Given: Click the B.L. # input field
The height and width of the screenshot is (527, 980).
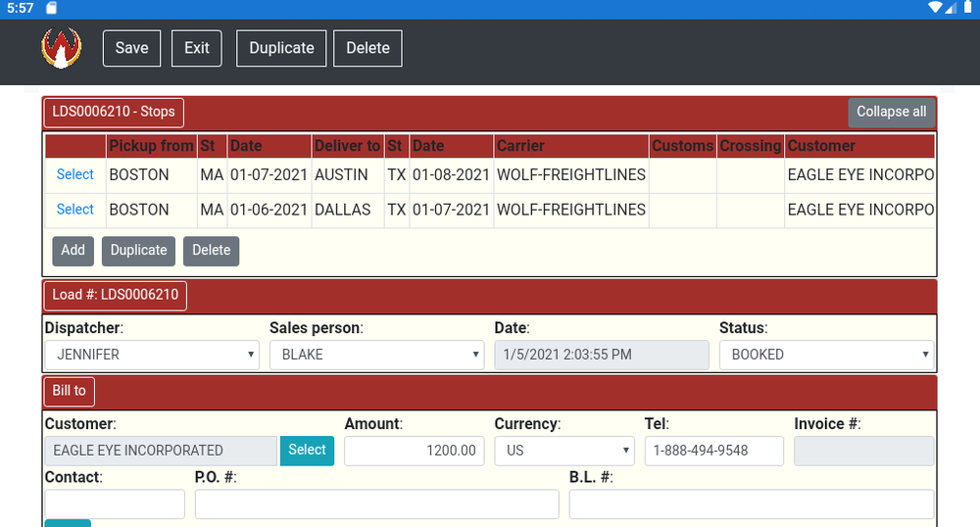Looking at the screenshot, I should pyautogui.click(x=752, y=504).
